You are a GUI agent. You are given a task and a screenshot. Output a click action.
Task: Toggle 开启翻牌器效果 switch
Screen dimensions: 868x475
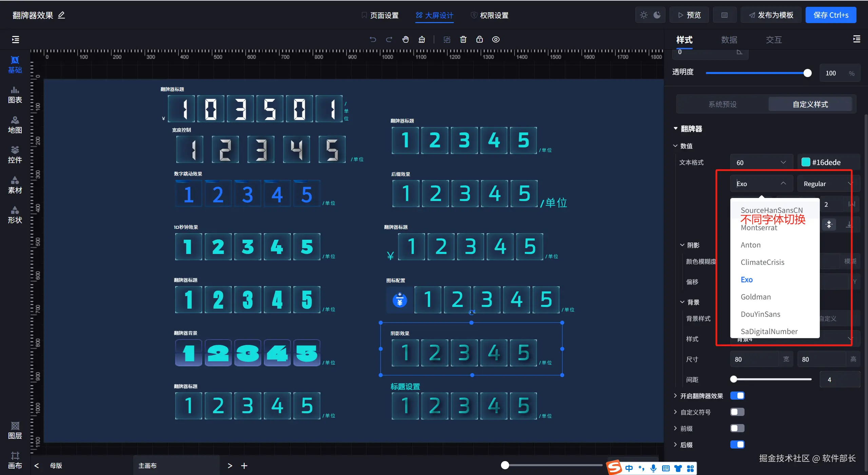(x=737, y=396)
